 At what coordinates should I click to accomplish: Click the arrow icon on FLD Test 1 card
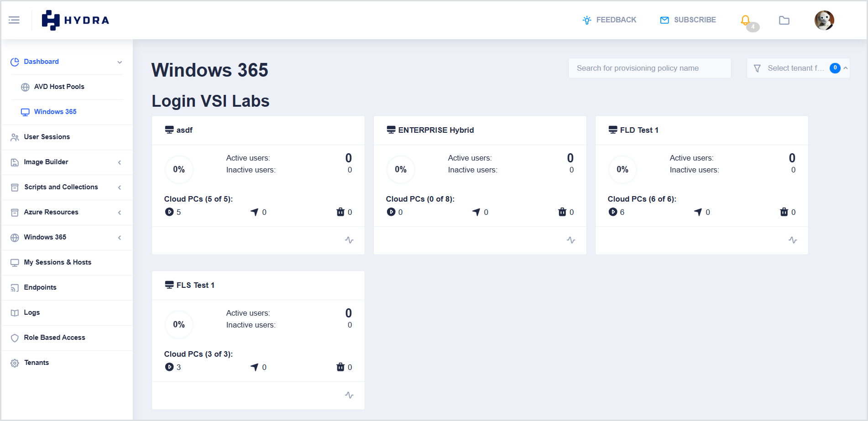pyautogui.click(x=698, y=212)
